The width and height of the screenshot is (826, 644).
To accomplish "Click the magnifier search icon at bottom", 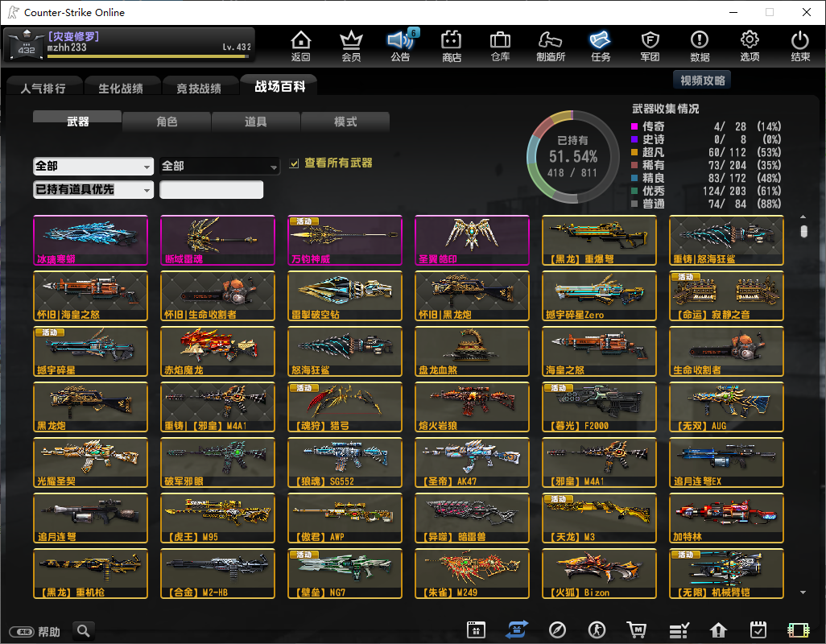I will point(83,631).
